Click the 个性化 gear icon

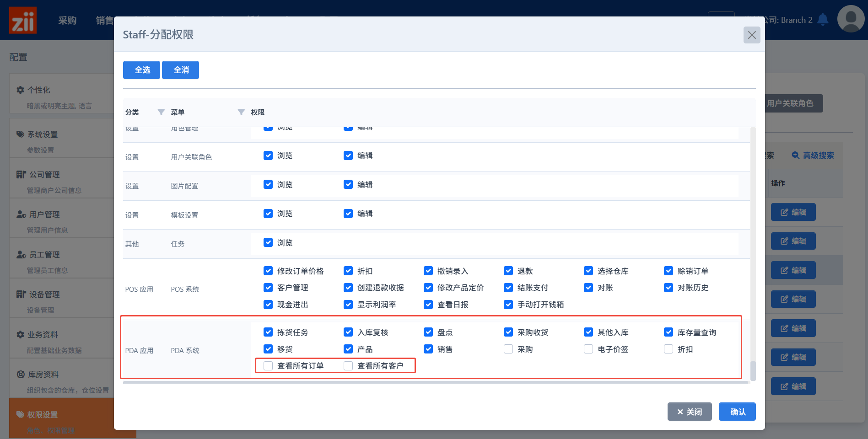coord(21,90)
